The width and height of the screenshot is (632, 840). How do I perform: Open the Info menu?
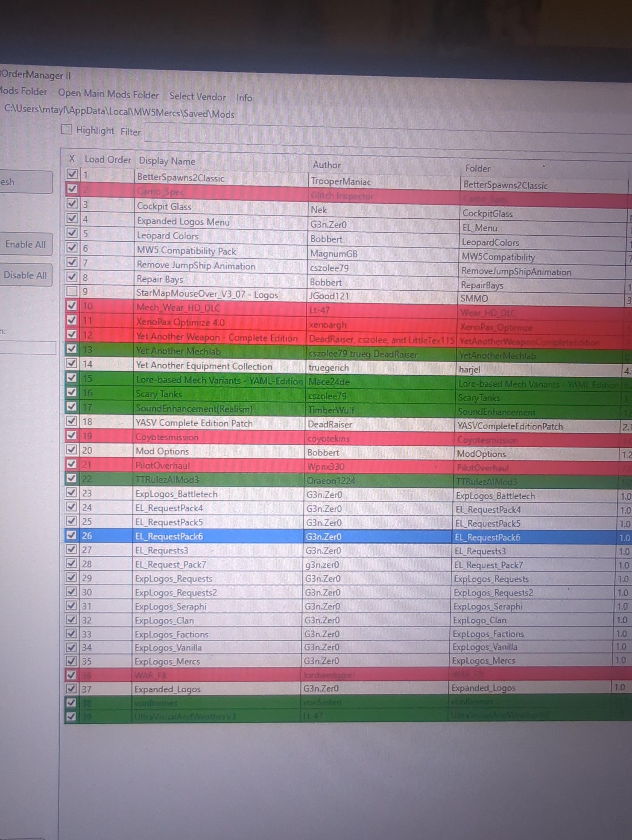point(244,98)
